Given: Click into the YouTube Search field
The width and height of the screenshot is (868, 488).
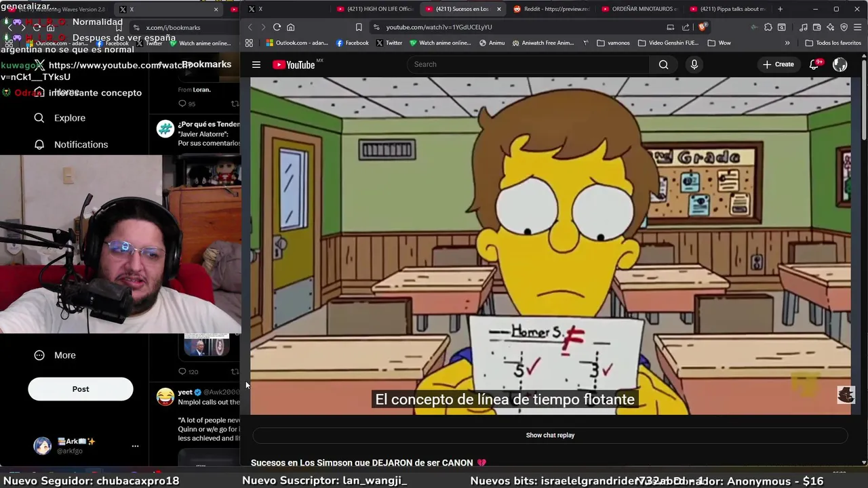Looking at the screenshot, I should pyautogui.click(x=528, y=64).
